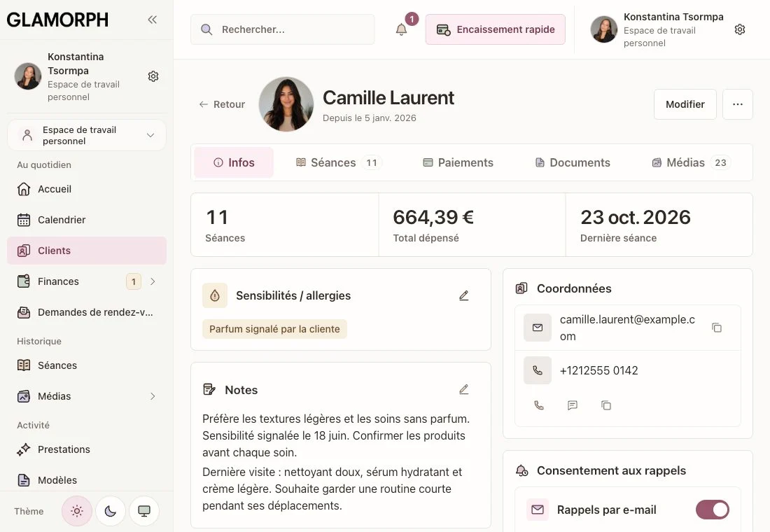Image resolution: width=770 pixels, height=532 pixels.
Task: Open sidebar profile settings gear
Action: click(153, 76)
